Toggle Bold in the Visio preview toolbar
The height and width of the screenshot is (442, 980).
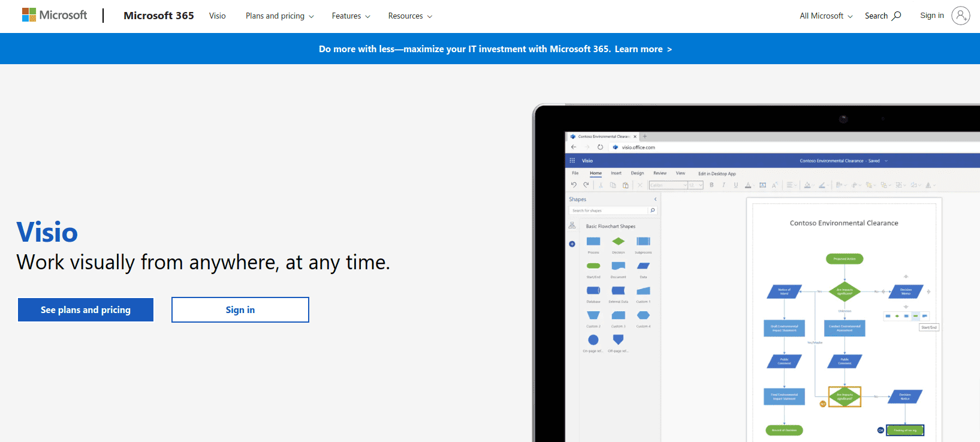[711, 185]
